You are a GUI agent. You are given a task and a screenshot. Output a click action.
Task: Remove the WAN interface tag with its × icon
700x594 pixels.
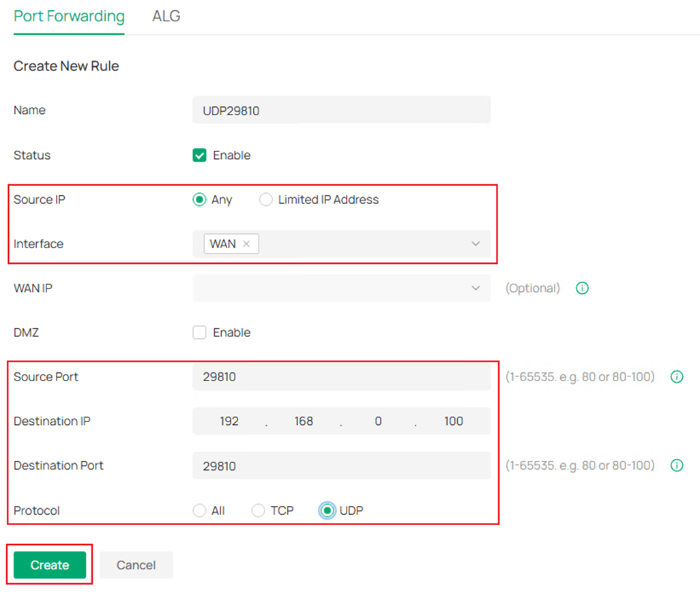tap(246, 243)
